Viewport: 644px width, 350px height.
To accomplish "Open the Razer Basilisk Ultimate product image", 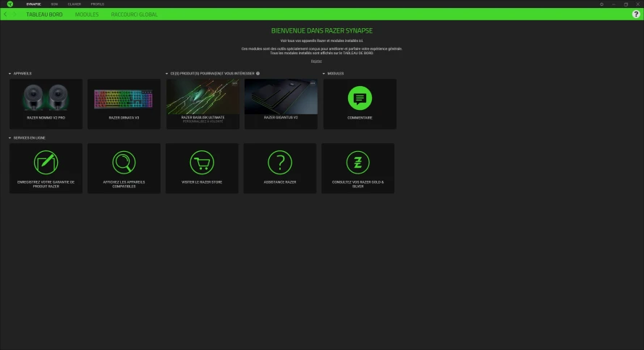I will [203, 97].
